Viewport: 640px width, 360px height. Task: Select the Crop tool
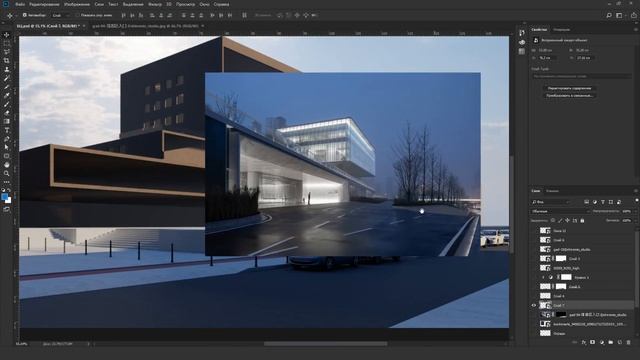pos(7,61)
